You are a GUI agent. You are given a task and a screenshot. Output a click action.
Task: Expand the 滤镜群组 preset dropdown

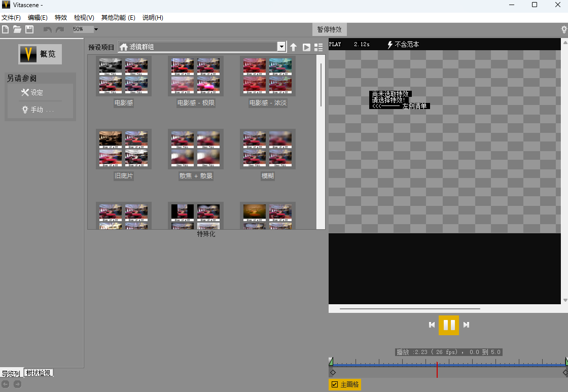click(x=281, y=47)
